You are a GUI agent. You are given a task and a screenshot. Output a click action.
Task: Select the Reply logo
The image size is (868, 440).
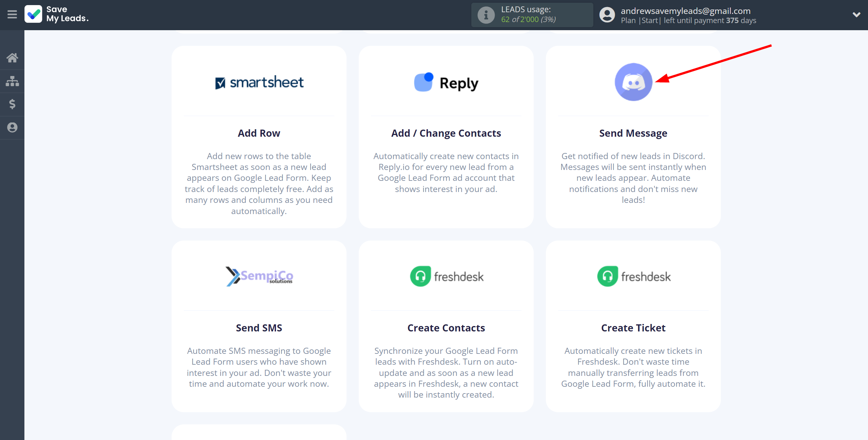pos(446,82)
